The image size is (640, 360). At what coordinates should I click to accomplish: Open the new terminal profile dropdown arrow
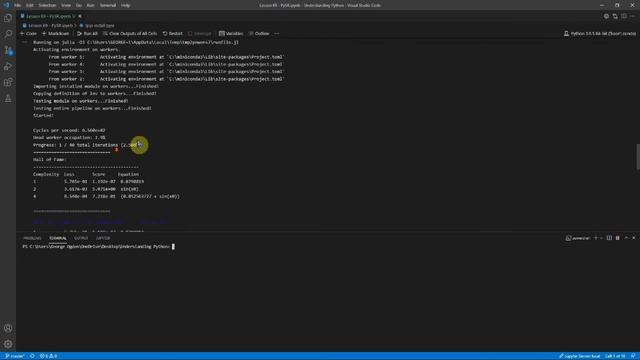coord(602,238)
